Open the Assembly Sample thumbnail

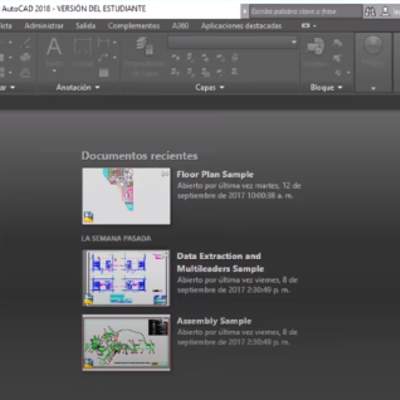126,342
